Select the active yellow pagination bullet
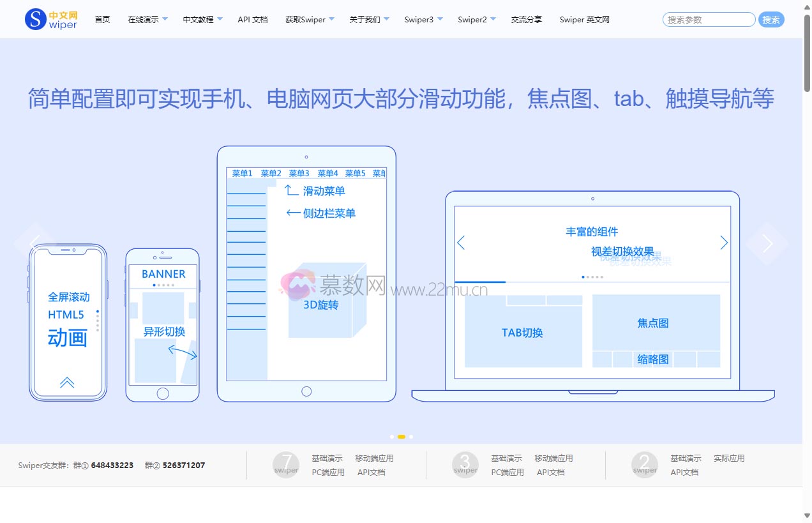The image size is (812, 523). [402, 437]
